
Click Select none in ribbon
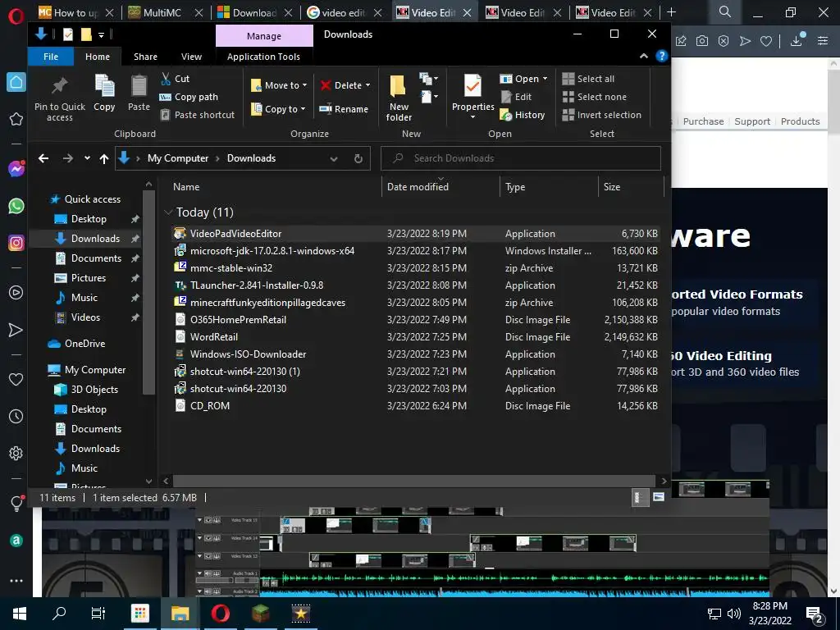594,97
